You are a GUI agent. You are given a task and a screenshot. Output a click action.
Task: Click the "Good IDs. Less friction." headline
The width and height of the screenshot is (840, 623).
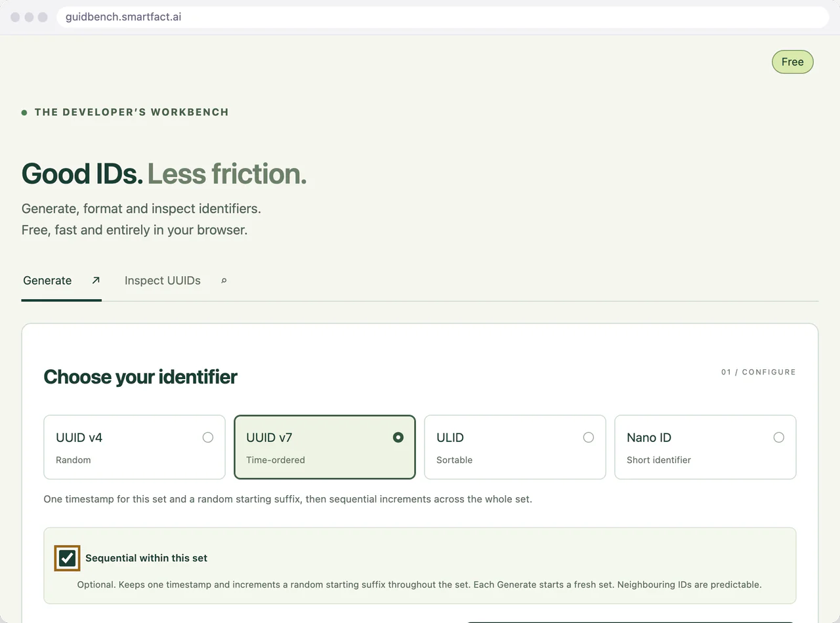[x=164, y=174]
